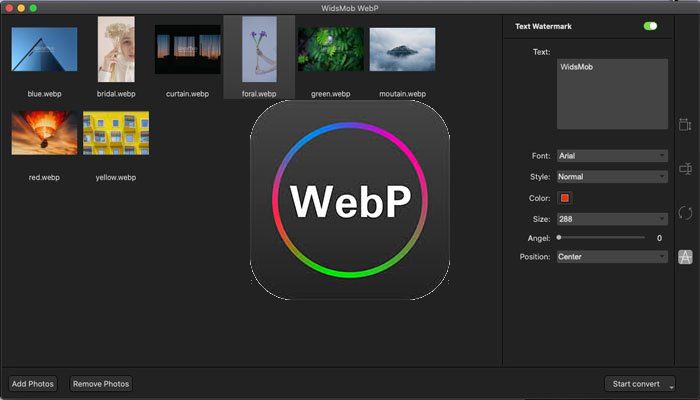This screenshot has width=700, height=400.
Task: Select the blue.webp thumbnail
Action: (x=44, y=49)
